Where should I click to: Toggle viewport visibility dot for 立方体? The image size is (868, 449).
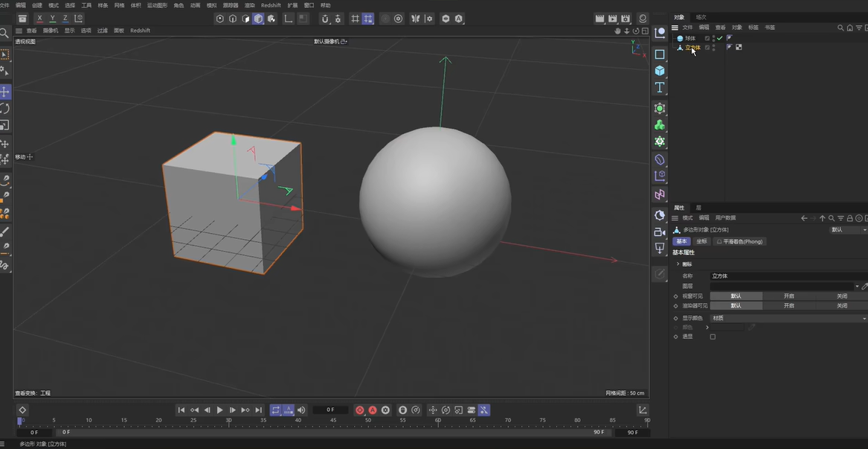coord(713,45)
